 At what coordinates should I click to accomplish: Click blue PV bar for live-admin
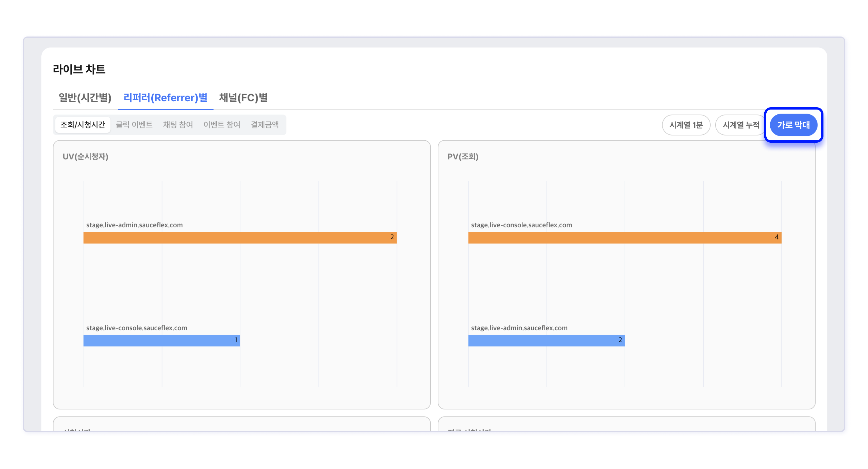546,340
